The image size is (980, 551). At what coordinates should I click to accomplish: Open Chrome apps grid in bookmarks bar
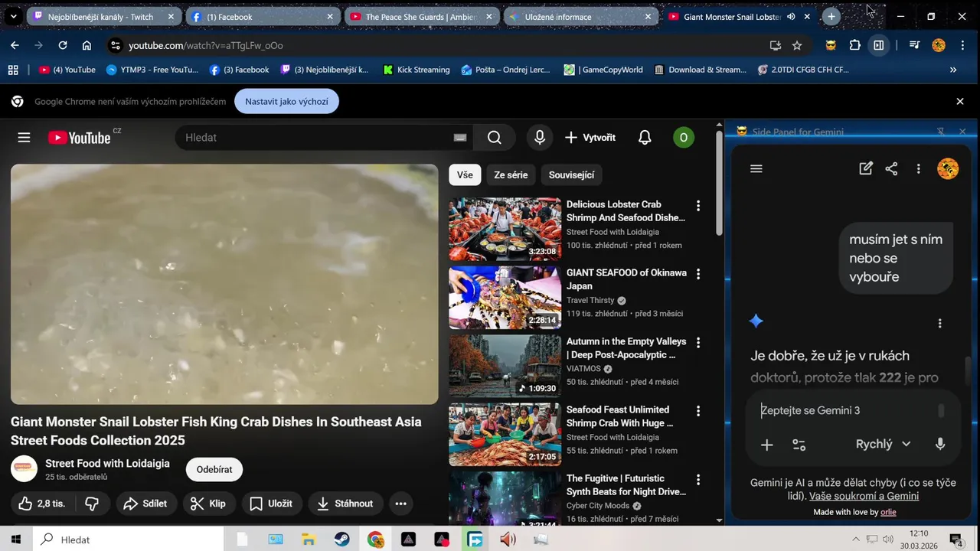point(13,70)
